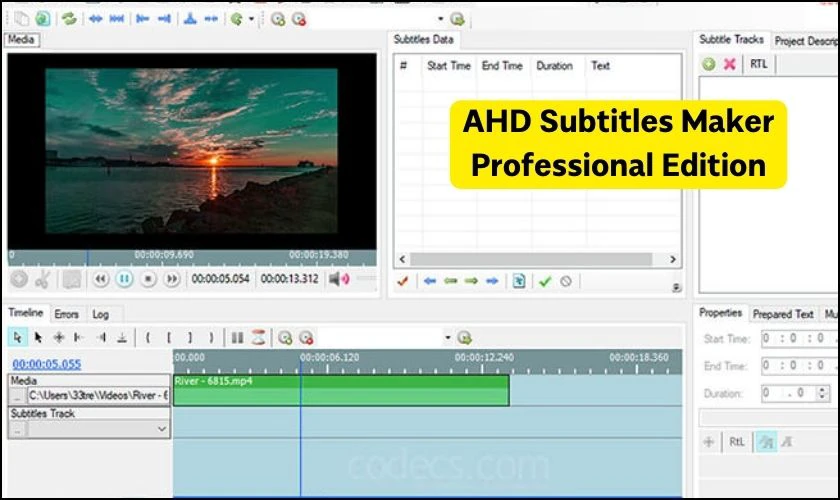This screenshot has height=500, width=840.
Task: Delete subtitle track with red X icon
Action: 729,64
